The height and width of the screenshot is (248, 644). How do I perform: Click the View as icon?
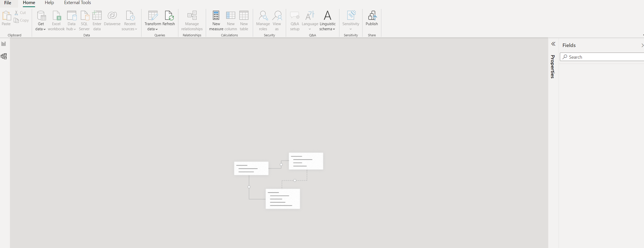tap(277, 15)
